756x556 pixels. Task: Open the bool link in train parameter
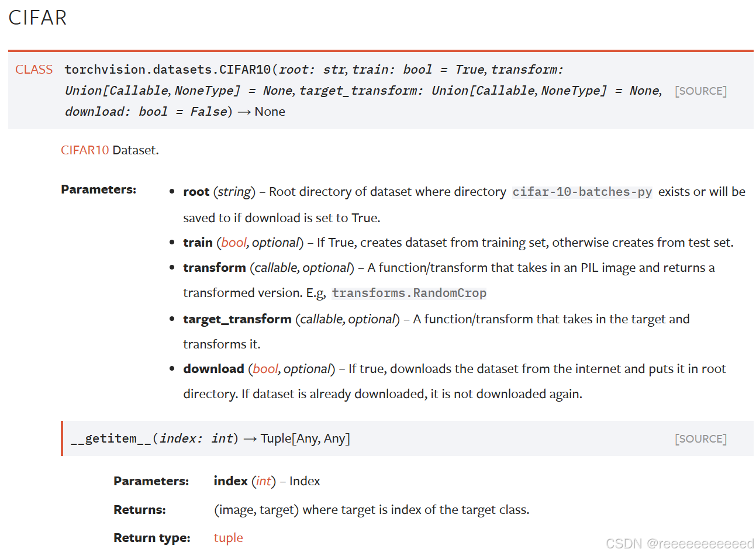tap(233, 242)
